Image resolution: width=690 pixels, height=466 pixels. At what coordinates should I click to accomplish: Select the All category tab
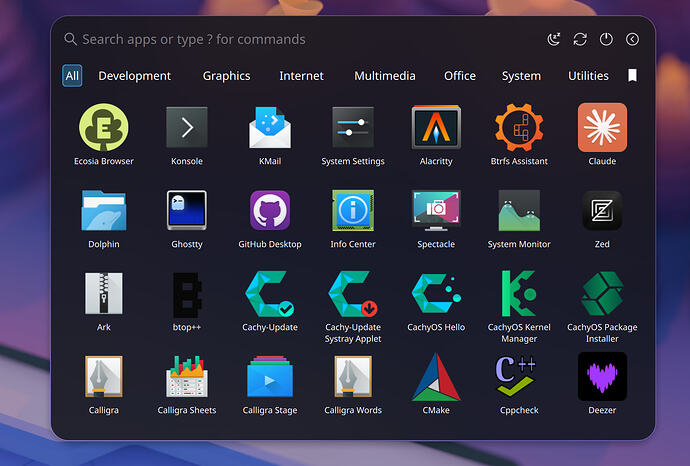coord(72,76)
